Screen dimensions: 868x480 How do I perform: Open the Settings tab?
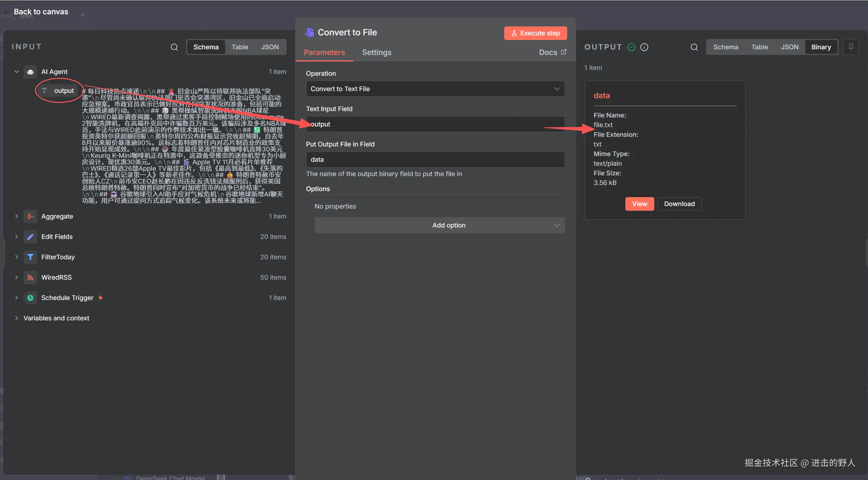coord(376,52)
